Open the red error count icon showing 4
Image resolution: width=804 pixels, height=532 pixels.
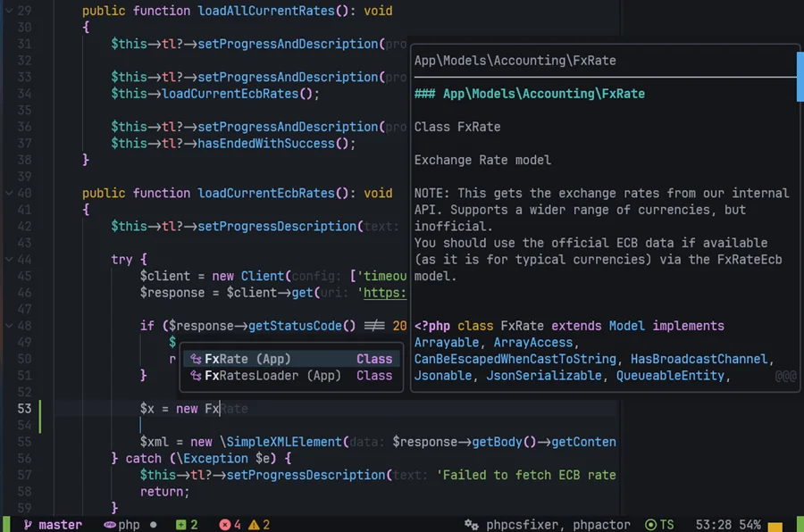pos(224,525)
